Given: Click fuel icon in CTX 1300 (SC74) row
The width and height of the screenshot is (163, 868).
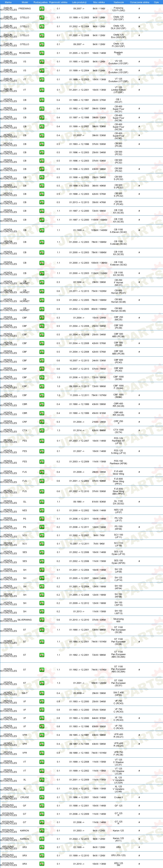Looking at the screenshot, I should tap(42, 430).
